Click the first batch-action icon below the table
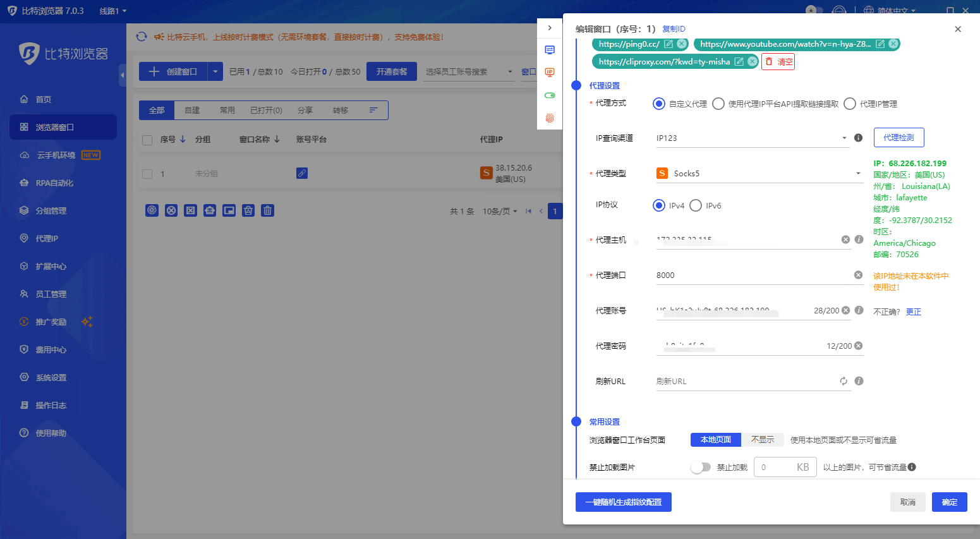 click(152, 210)
